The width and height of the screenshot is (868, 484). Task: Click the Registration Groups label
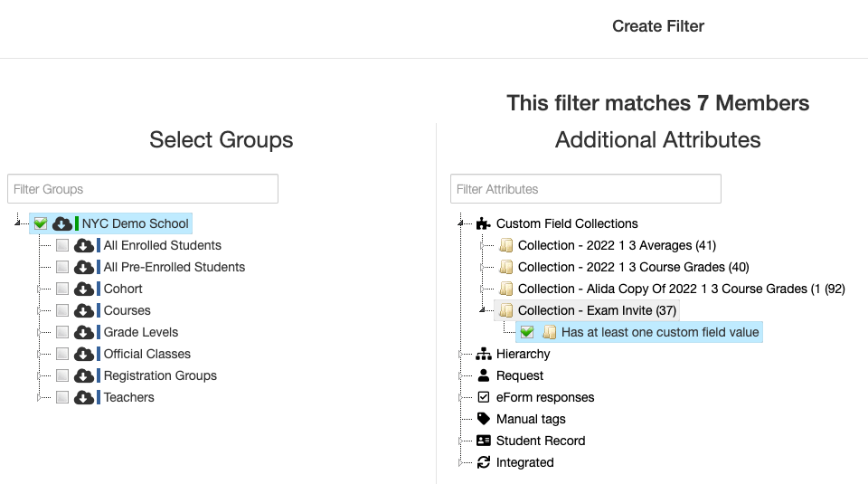tap(160, 375)
